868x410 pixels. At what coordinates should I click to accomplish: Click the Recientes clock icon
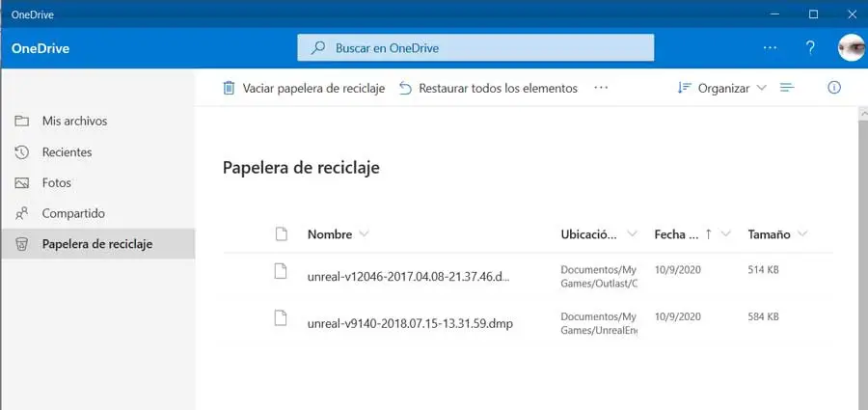coord(21,151)
